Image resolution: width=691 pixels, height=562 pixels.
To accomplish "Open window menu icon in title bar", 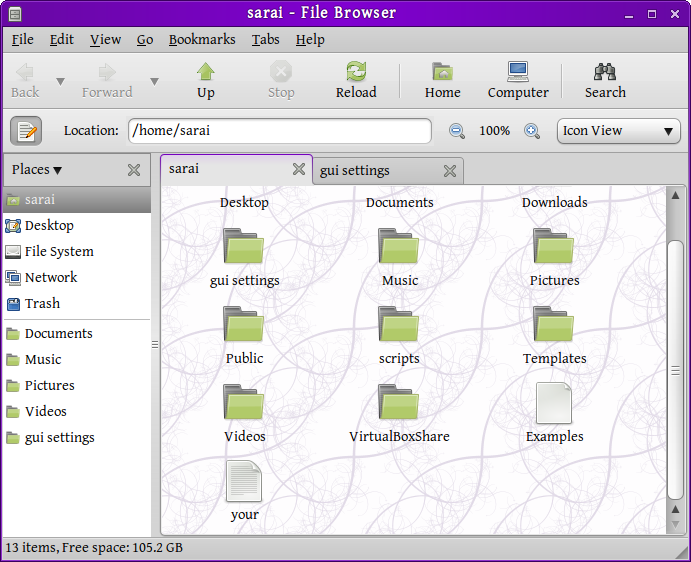I will coord(15,14).
